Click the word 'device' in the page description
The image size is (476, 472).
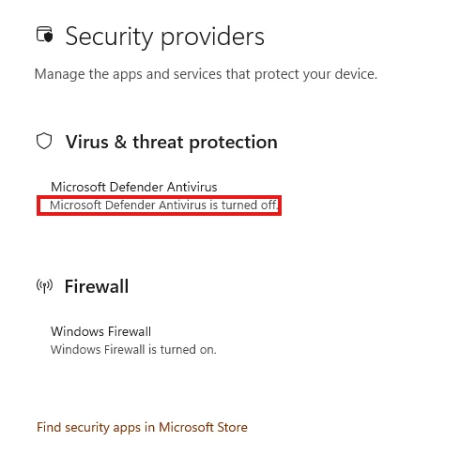(355, 74)
